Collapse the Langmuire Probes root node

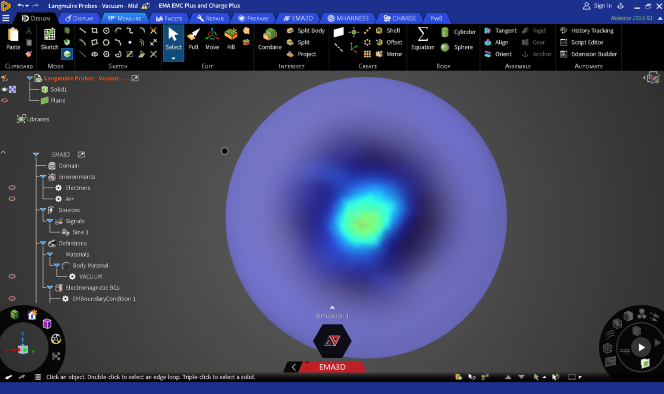[30, 78]
